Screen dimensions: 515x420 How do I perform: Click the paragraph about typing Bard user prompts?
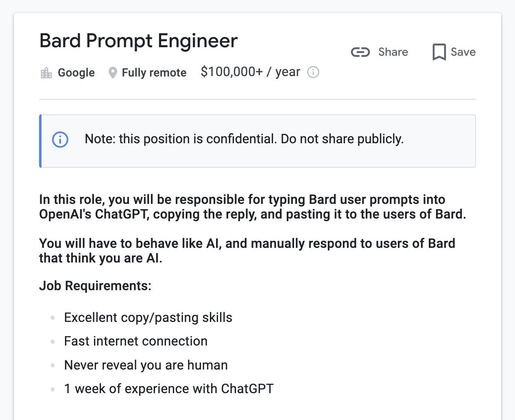point(253,207)
